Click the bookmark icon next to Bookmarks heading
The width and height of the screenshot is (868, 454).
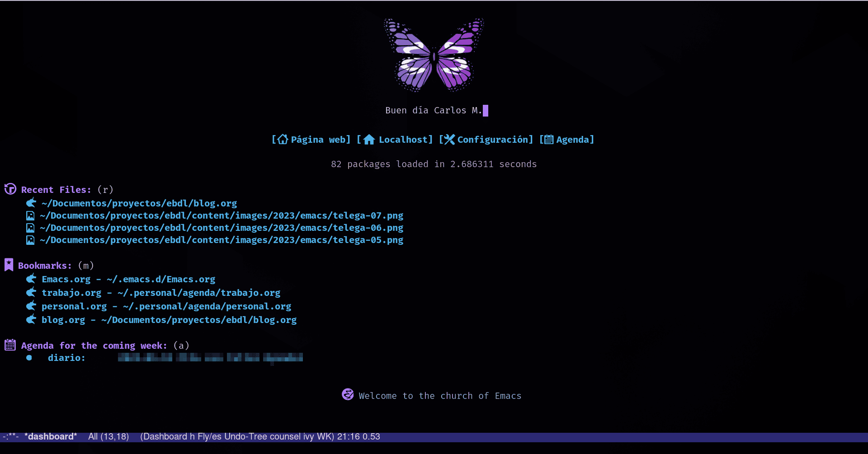pos(9,265)
